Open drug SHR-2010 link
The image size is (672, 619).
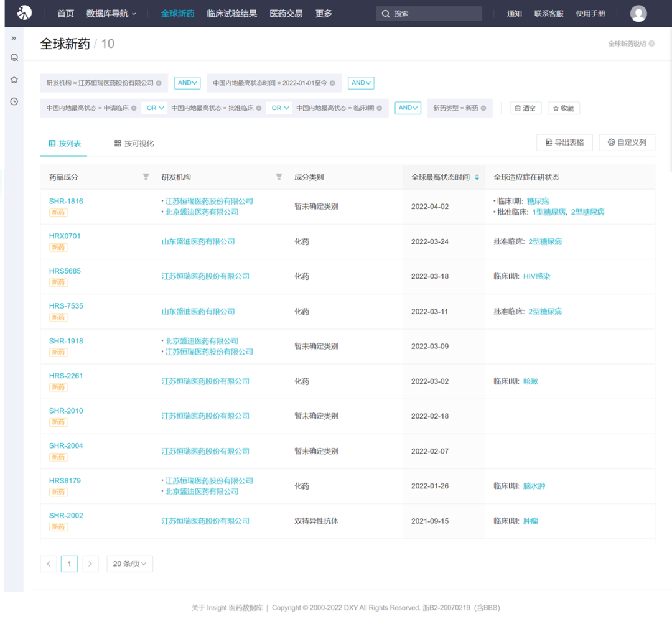(x=66, y=411)
